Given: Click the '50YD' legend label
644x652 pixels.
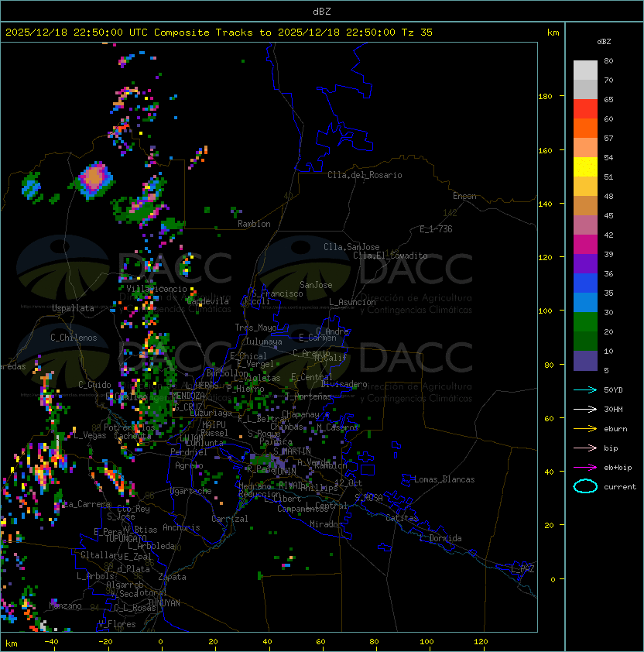Looking at the screenshot, I should (x=613, y=389).
